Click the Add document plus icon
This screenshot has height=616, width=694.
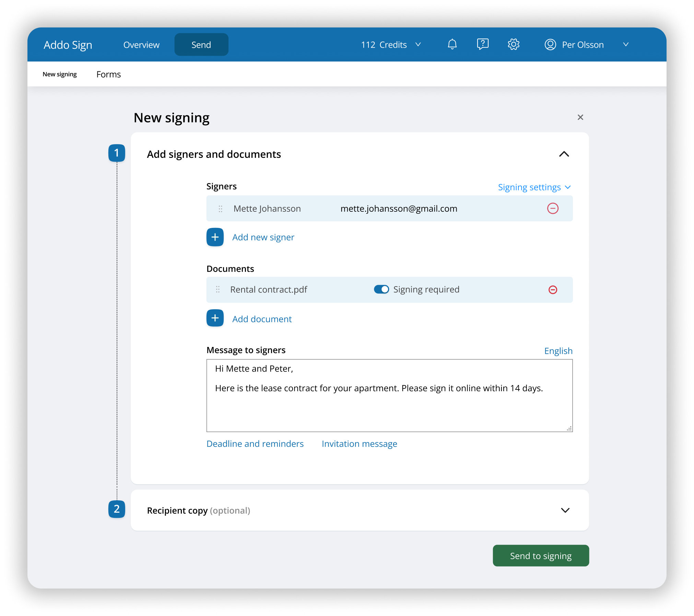coord(215,318)
